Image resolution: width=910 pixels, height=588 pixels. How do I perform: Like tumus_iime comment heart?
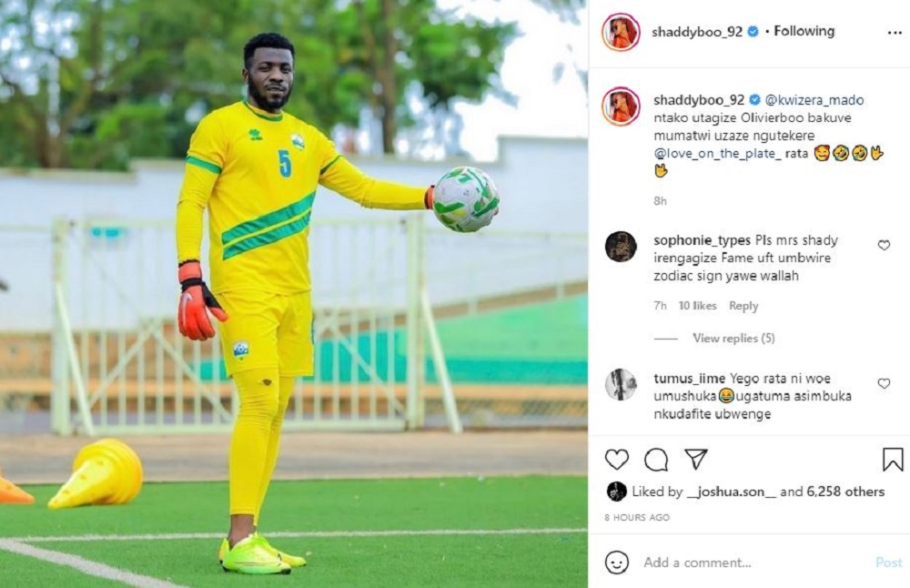tap(884, 384)
